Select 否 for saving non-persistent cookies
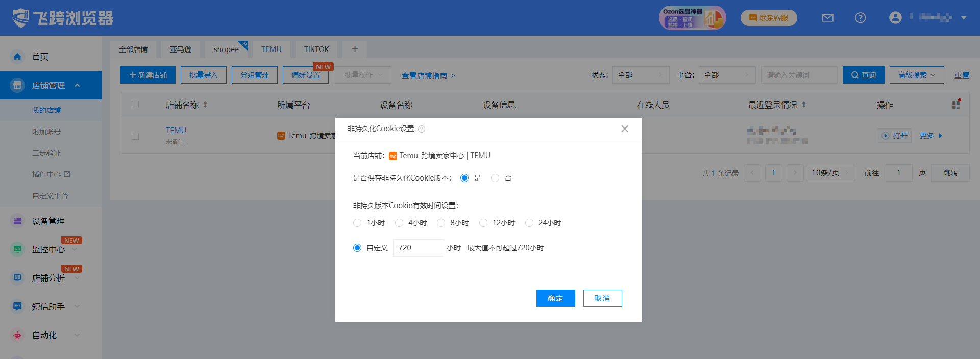980x359 pixels. pyautogui.click(x=495, y=178)
